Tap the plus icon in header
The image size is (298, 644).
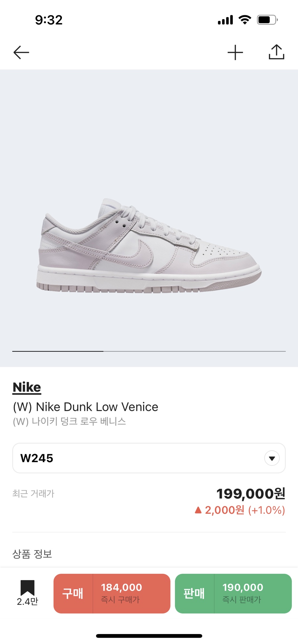pyautogui.click(x=235, y=53)
